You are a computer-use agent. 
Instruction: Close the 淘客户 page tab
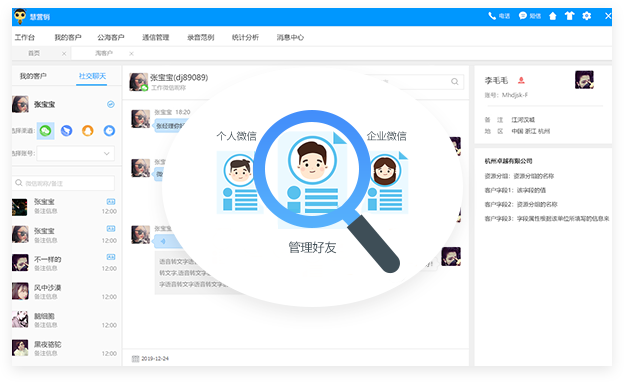point(131,53)
